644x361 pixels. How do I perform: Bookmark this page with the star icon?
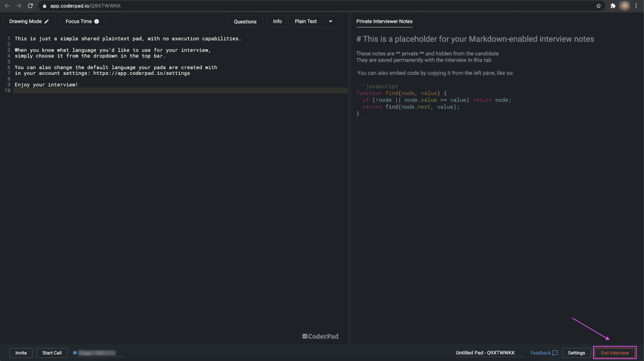pyautogui.click(x=599, y=6)
